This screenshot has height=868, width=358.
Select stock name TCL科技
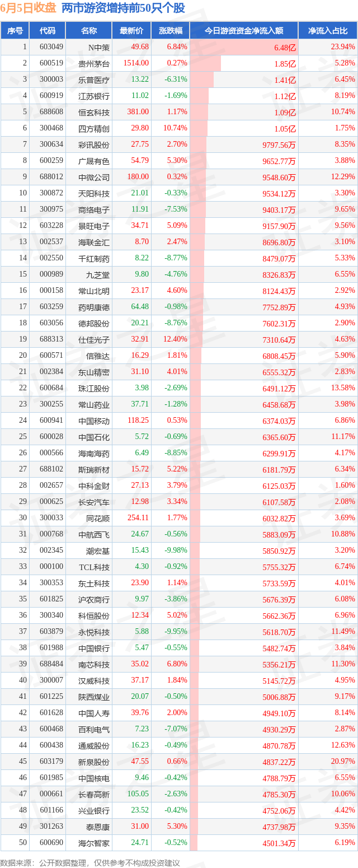coord(95,567)
